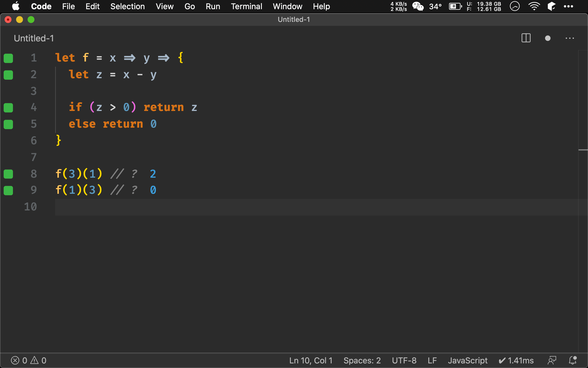Click the errors count icon in status bar
The height and width of the screenshot is (368, 588).
[15, 360]
